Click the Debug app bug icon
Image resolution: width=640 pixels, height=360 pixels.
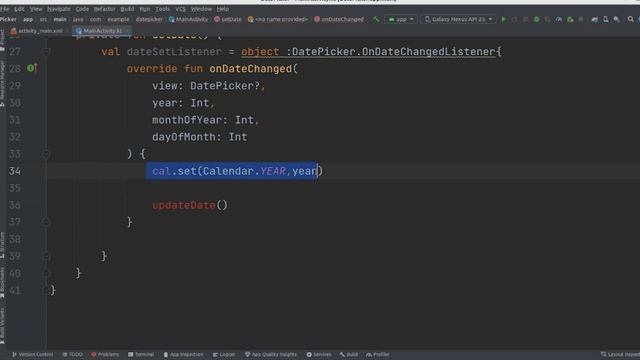click(x=536, y=19)
